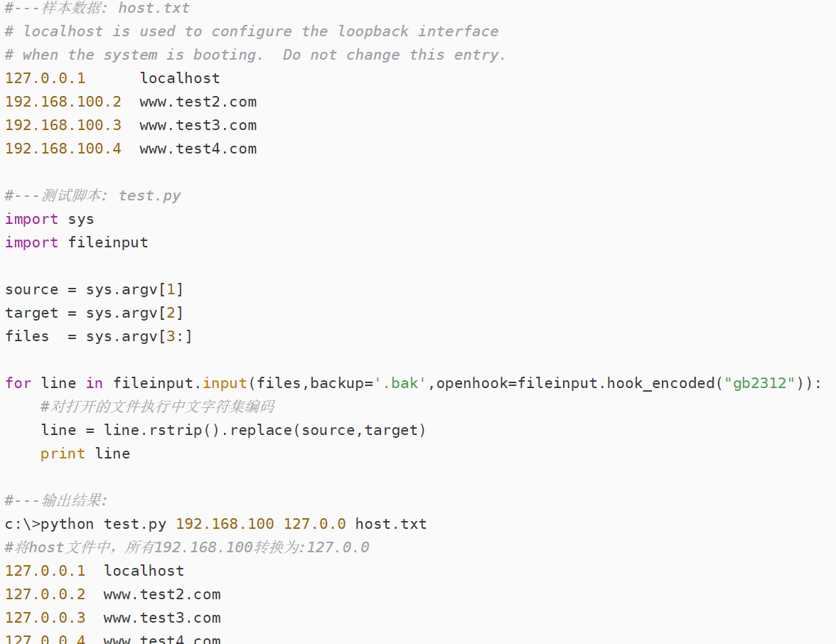Click the import sys statement
836x644 pixels.
click(49, 219)
